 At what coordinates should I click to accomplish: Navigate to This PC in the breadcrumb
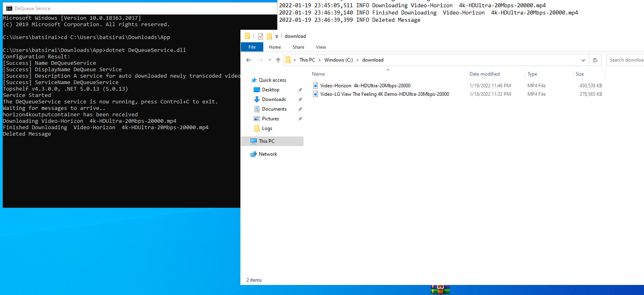307,60
